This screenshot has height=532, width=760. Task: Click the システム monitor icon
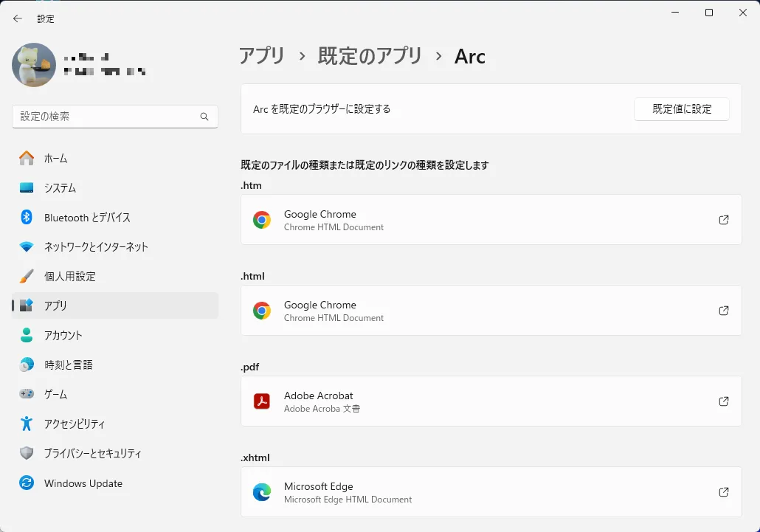pos(27,187)
